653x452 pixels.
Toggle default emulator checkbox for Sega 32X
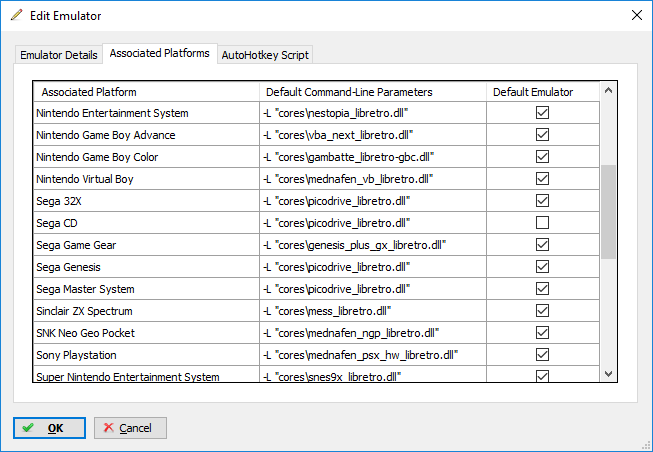tap(542, 201)
